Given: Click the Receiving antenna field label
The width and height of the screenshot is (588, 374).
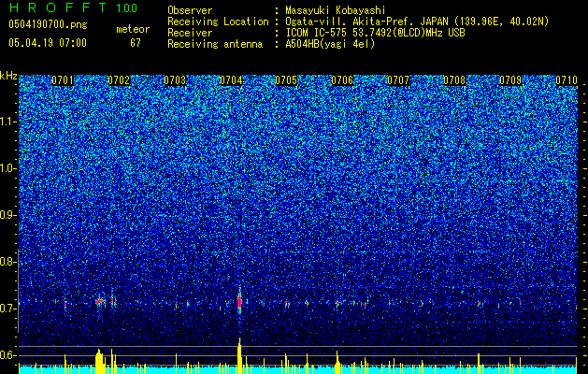Looking at the screenshot, I should (215, 44).
